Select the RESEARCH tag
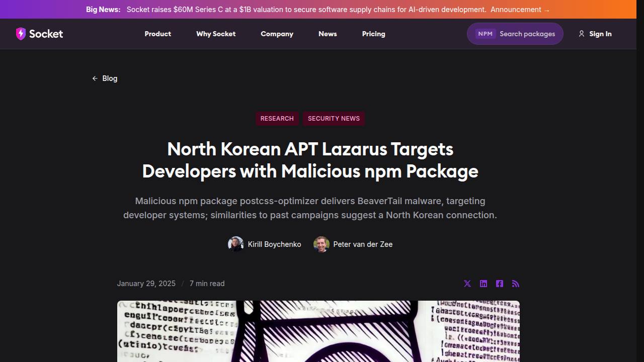 point(277,119)
